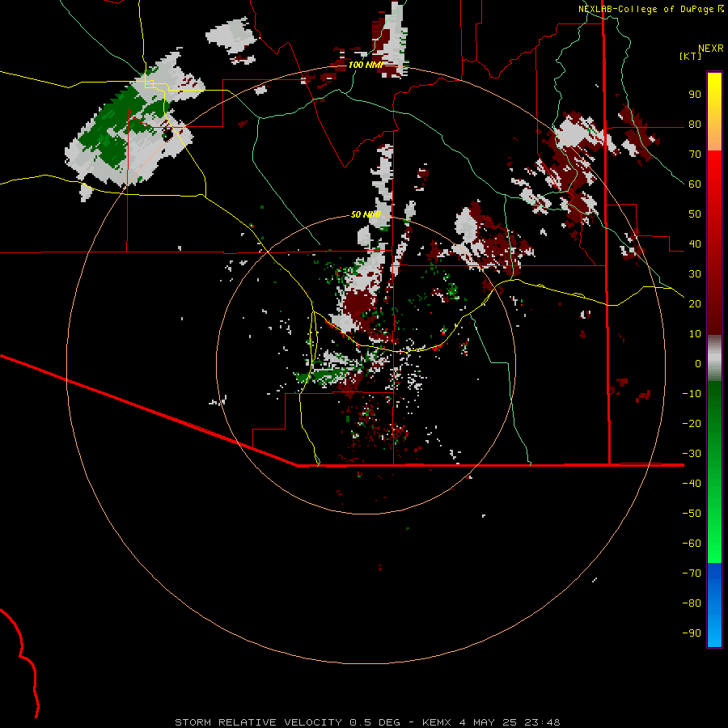Click the 20 value on the velocity scale
This screenshot has height=728, width=728.
coord(695,304)
